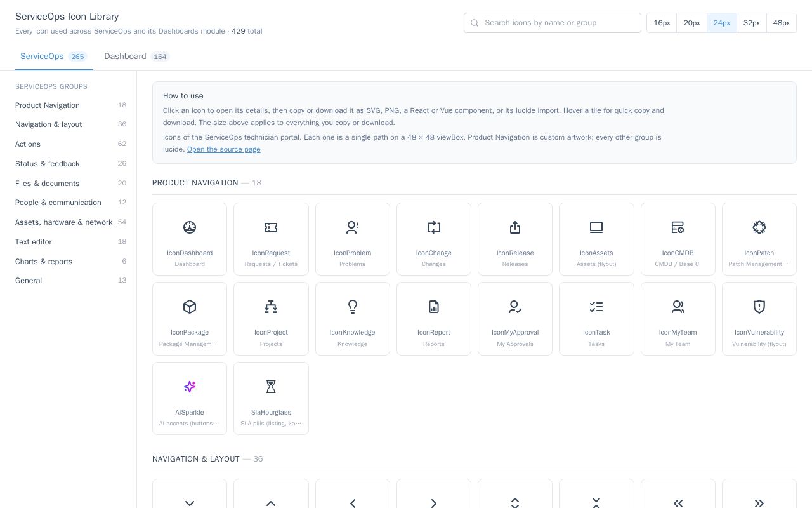This screenshot has height=508, width=812.
Task: Open the IconRequest ticket icon tile
Action: point(271,239)
